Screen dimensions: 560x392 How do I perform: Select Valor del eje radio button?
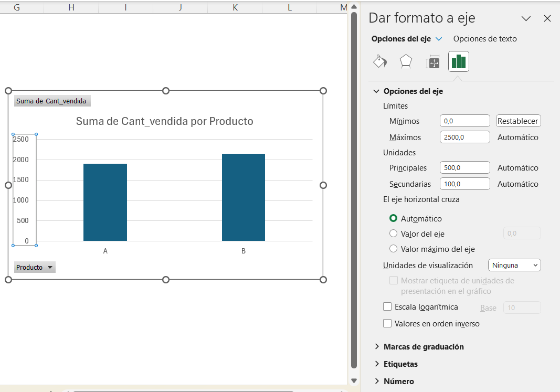pos(393,234)
